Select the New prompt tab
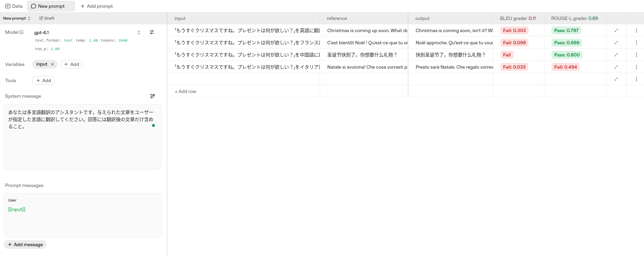The width and height of the screenshot is (644, 257). 51,6
